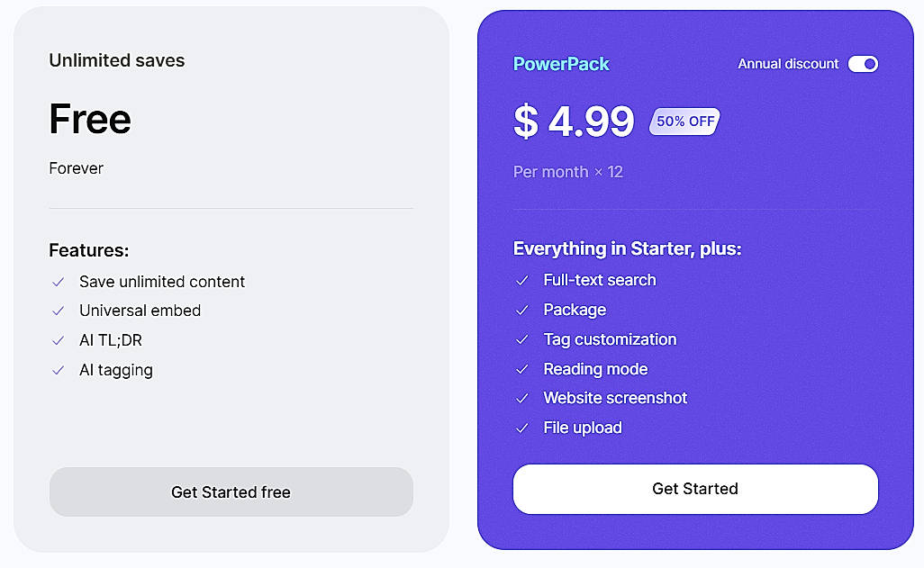Select the PowerPack plan title
This screenshot has width=924, height=568.
click(x=561, y=64)
